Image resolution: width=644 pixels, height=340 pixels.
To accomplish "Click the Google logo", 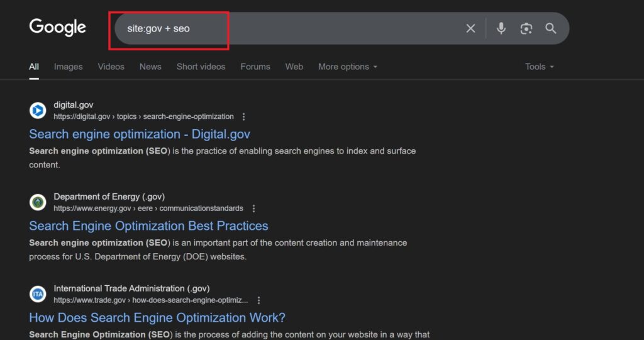I will click(57, 28).
